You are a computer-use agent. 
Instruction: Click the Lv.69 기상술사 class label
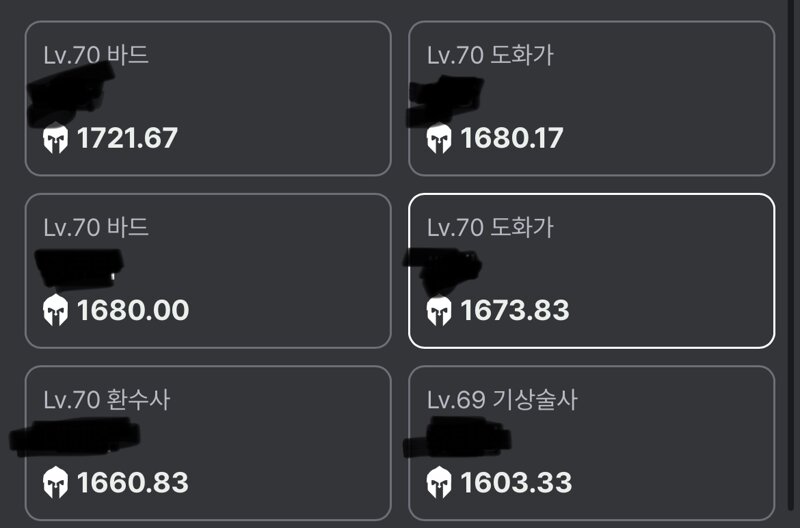tap(502, 399)
